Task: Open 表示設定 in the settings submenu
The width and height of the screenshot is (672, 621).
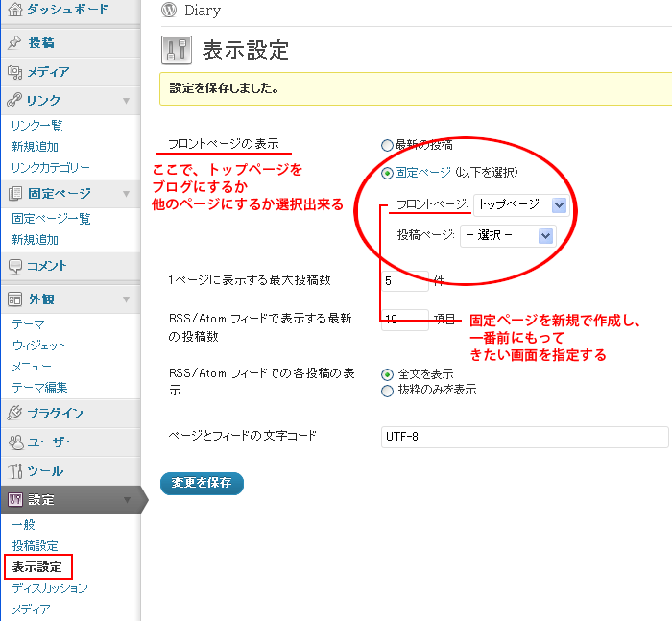Action: pyautogui.click(x=36, y=567)
